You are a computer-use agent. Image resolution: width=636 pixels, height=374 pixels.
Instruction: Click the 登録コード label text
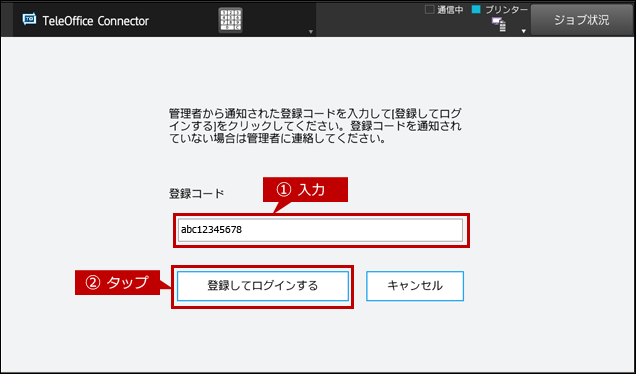pos(196,193)
